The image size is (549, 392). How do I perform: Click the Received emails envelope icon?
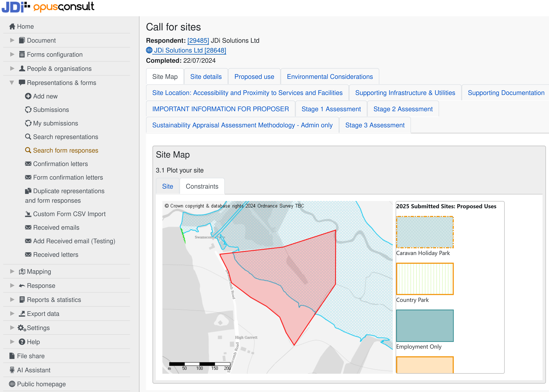click(28, 228)
